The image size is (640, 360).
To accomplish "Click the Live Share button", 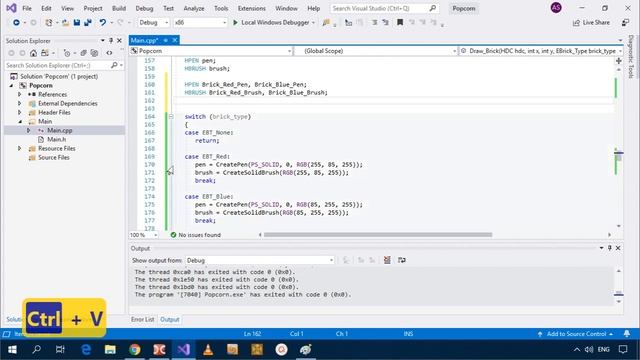I will coord(591,22).
